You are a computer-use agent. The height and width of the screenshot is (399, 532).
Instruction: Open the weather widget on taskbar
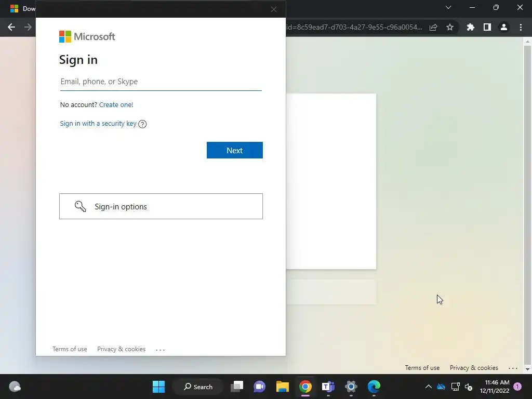pyautogui.click(x=15, y=387)
